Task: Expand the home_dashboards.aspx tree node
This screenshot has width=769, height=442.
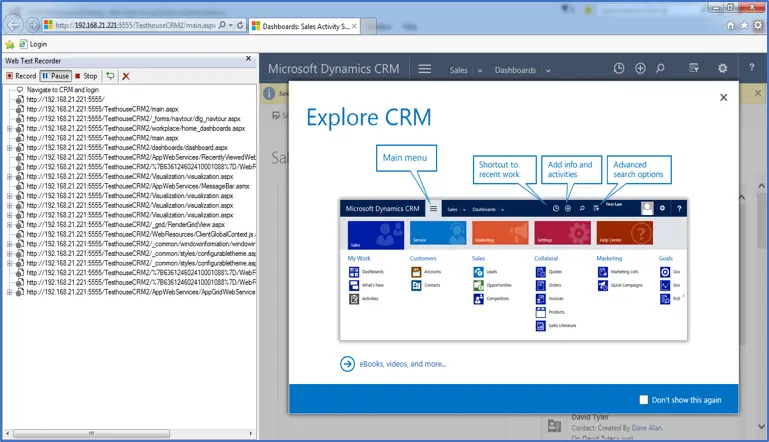Action: 10,129
